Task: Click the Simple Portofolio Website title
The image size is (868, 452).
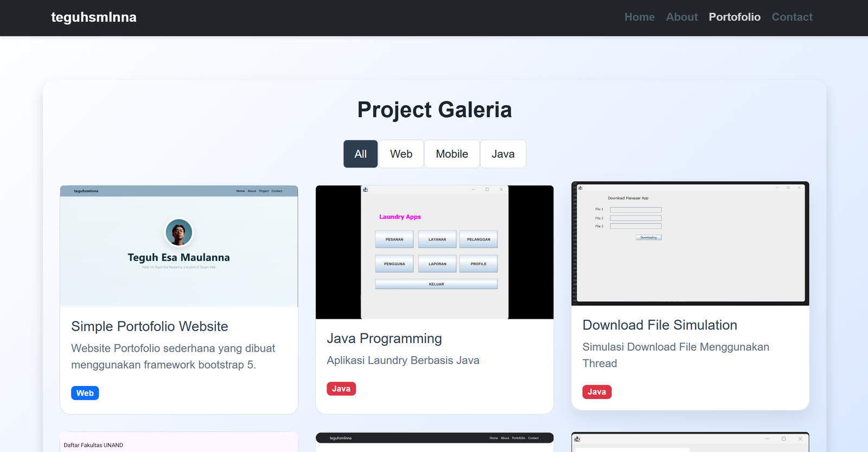Action: tap(150, 326)
